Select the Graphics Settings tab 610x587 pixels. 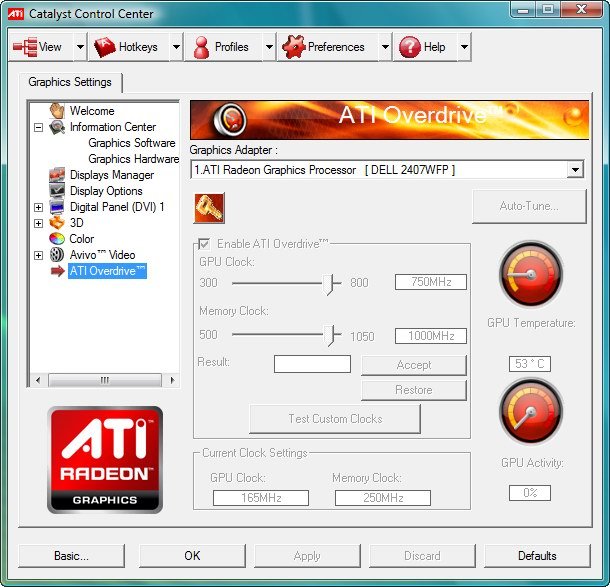pyautogui.click(x=70, y=82)
